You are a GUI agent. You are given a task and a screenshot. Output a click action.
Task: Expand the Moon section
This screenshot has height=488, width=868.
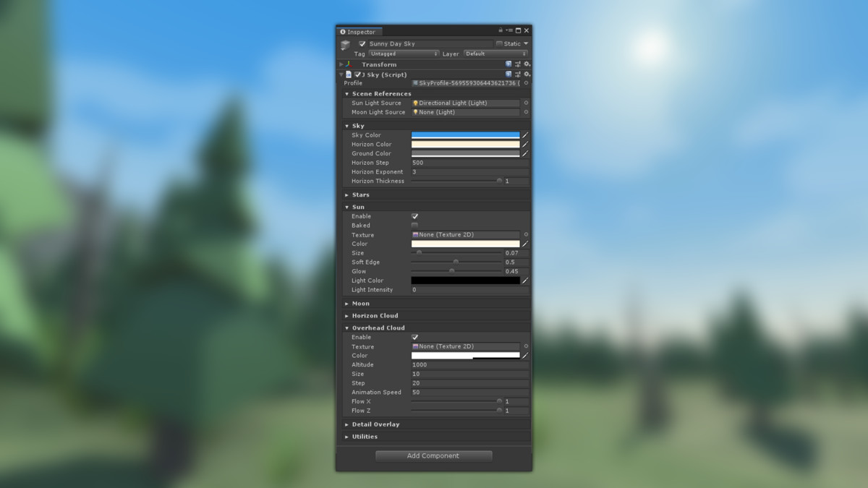pos(347,304)
